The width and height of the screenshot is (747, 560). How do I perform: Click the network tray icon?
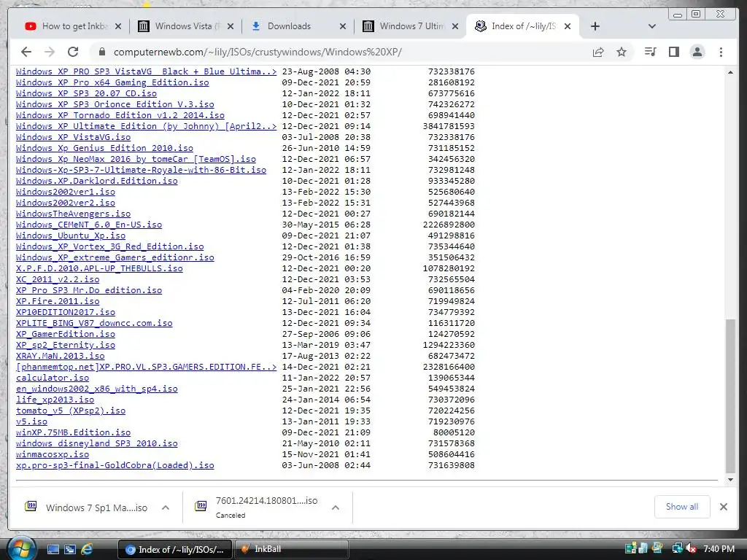point(678,549)
